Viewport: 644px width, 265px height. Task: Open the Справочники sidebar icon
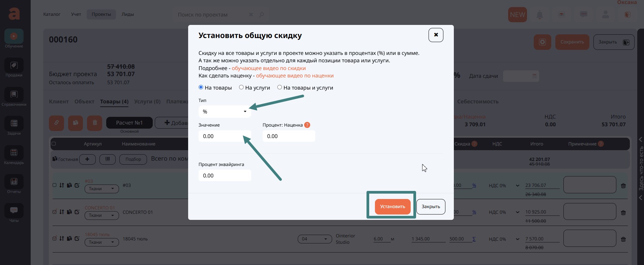click(x=14, y=95)
